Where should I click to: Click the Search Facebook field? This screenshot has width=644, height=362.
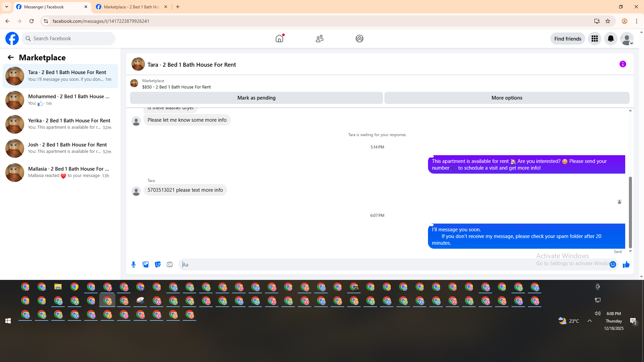(x=68, y=39)
